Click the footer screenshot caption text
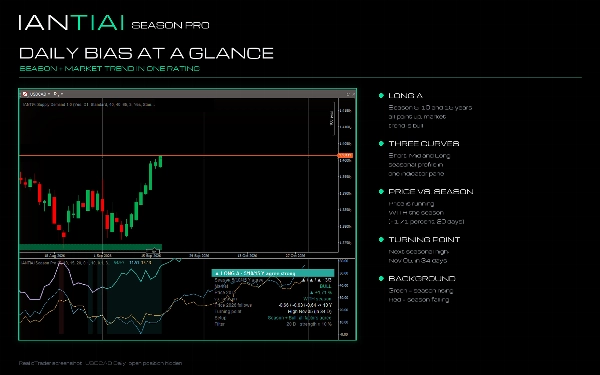 pos(100,363)
